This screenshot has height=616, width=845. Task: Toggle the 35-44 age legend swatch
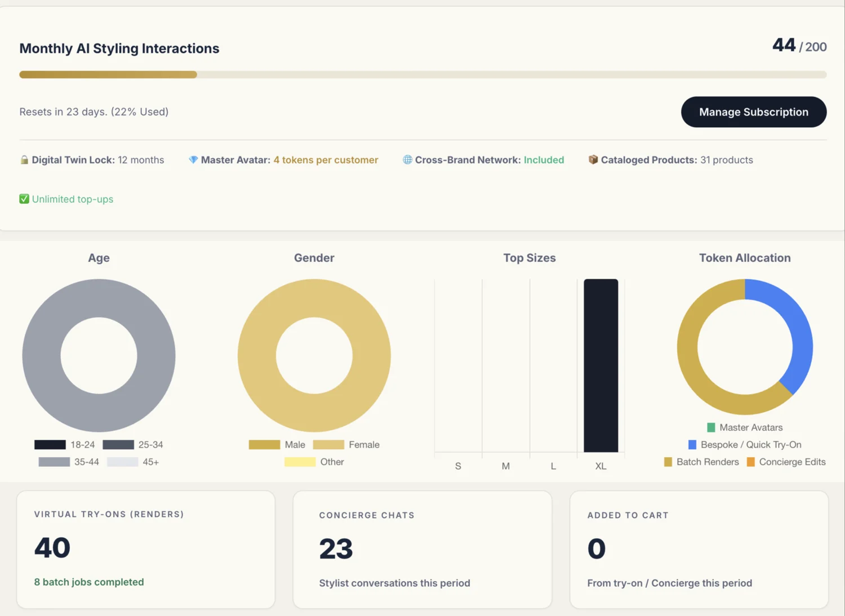click(54, 462)
